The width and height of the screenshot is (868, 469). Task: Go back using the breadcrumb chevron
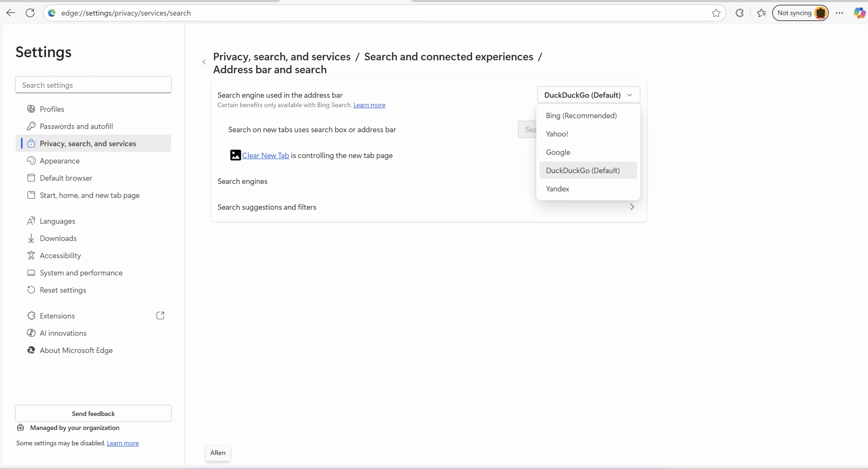tap(204, 62)
